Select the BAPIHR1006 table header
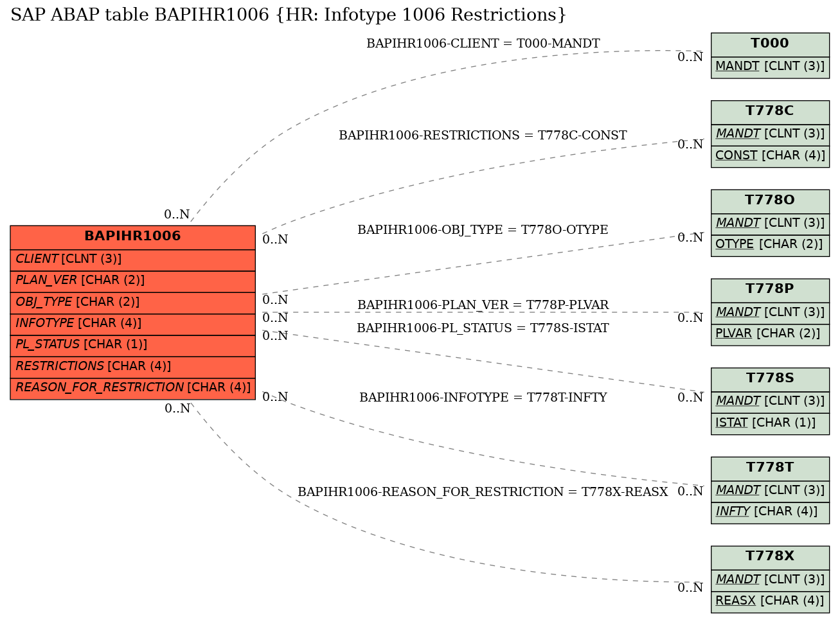This screenshot has height=620, width=840. (133, 236)
